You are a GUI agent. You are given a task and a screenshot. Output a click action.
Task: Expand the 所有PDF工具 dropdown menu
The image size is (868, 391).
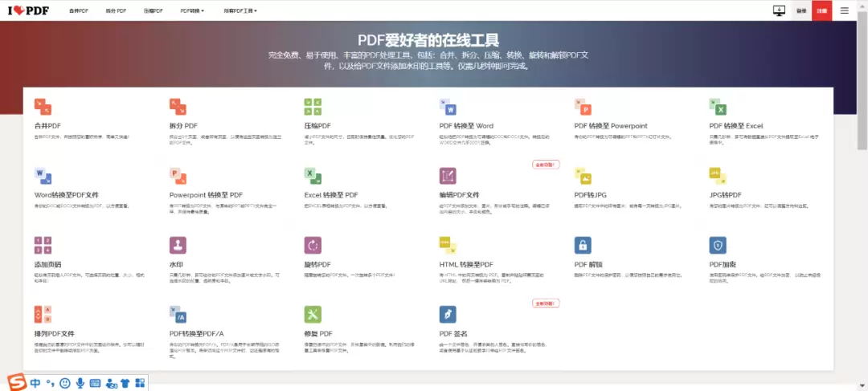coord(240,10)
